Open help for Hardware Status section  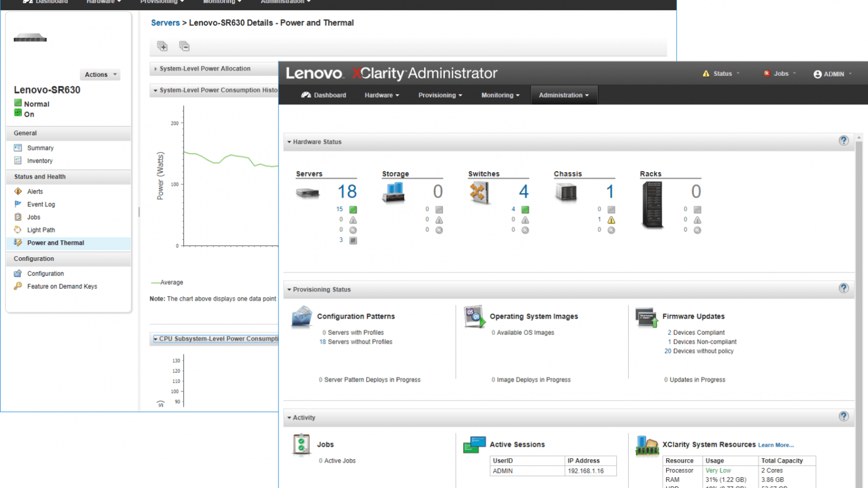point(844,141)
